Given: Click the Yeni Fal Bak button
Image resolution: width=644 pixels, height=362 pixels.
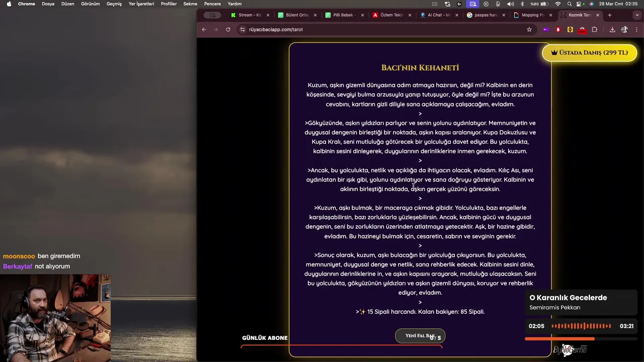Looking at the screenshot, I should coord(420,336).
